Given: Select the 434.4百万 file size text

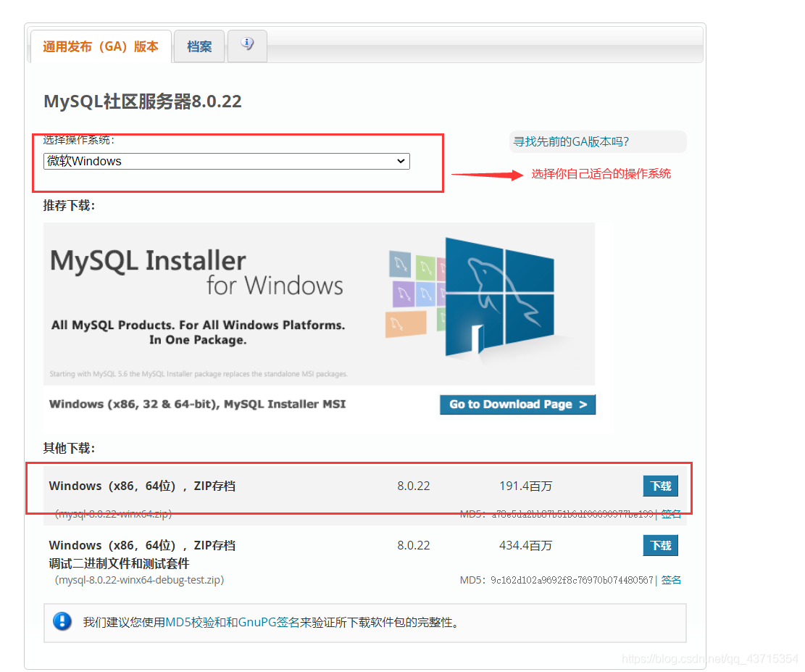Looking at the screenshot, I should point(526,545).
